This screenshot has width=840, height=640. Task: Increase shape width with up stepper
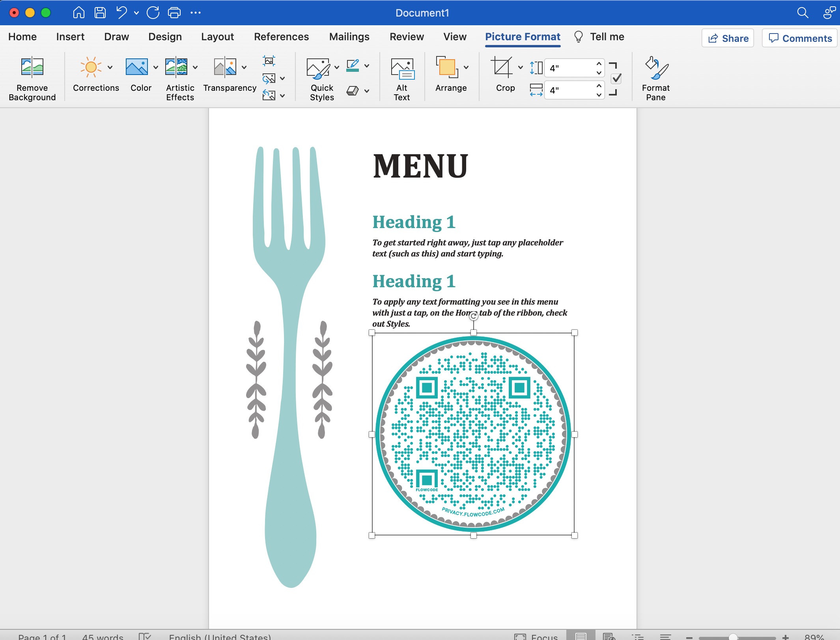click(599, 86)
